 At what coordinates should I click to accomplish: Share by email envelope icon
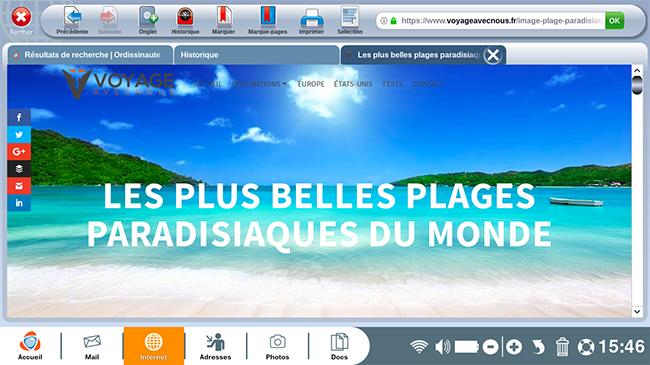(x=19, y=186)
